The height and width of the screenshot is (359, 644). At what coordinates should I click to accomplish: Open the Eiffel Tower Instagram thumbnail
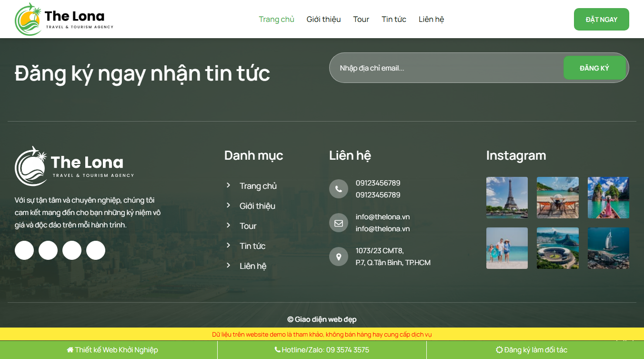507,197
